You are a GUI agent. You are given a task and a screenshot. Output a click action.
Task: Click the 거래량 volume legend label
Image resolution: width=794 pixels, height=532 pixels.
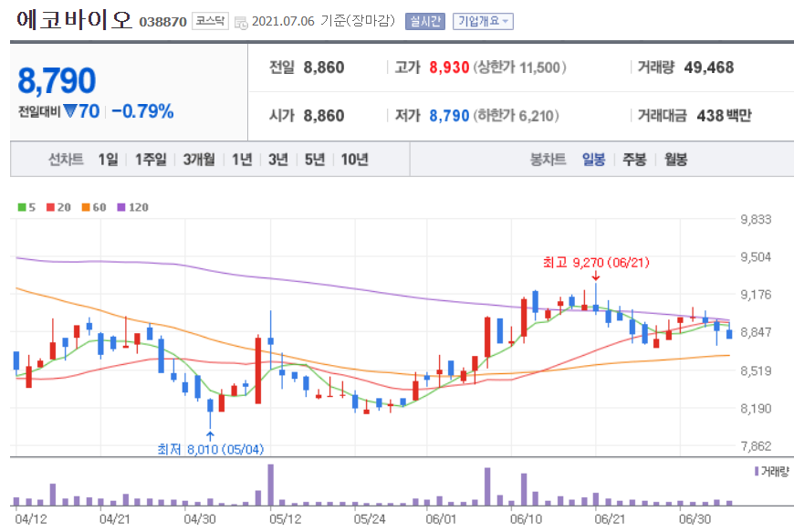pos(772,471)
